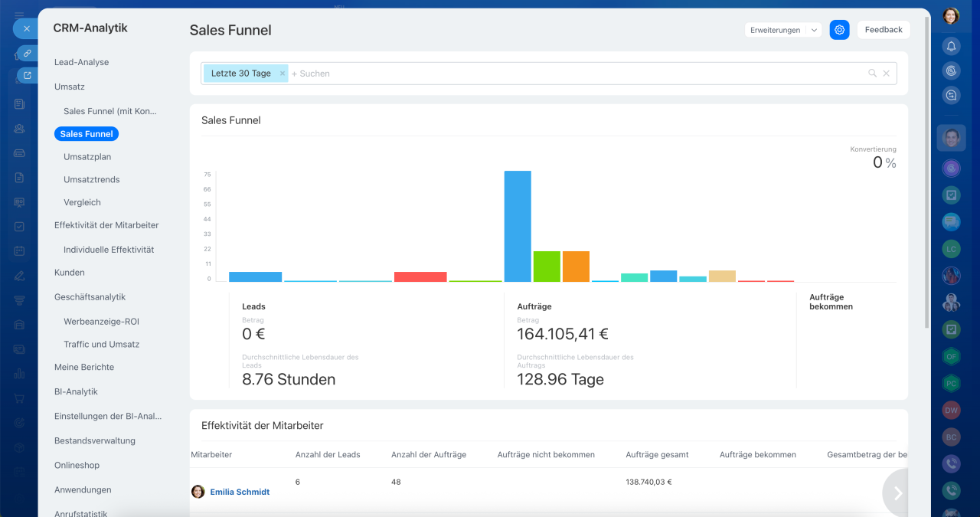Click the copy link icon on panel edge
The height and width of the screenshot is (517, 980).
(27, 53)
